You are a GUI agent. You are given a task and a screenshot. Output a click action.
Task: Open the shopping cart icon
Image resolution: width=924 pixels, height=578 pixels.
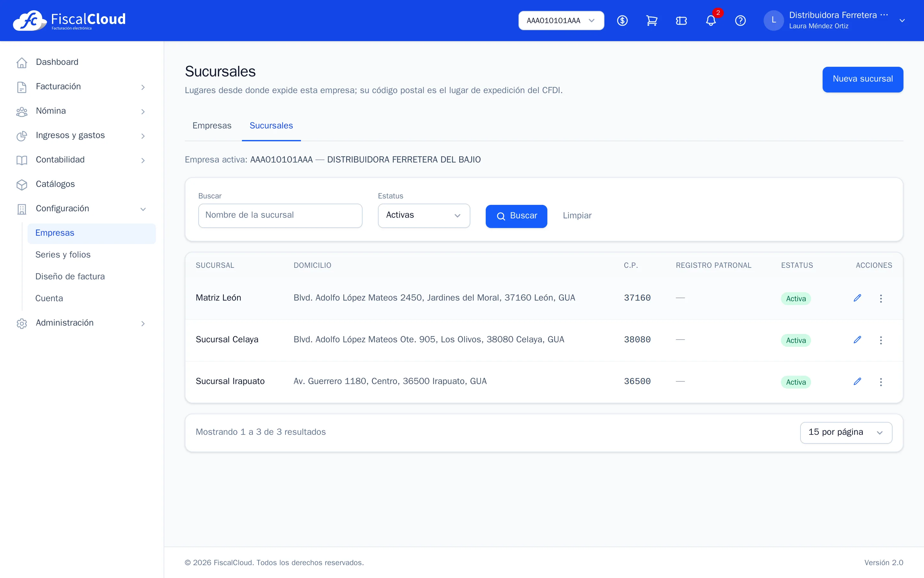tap(652, 21)
